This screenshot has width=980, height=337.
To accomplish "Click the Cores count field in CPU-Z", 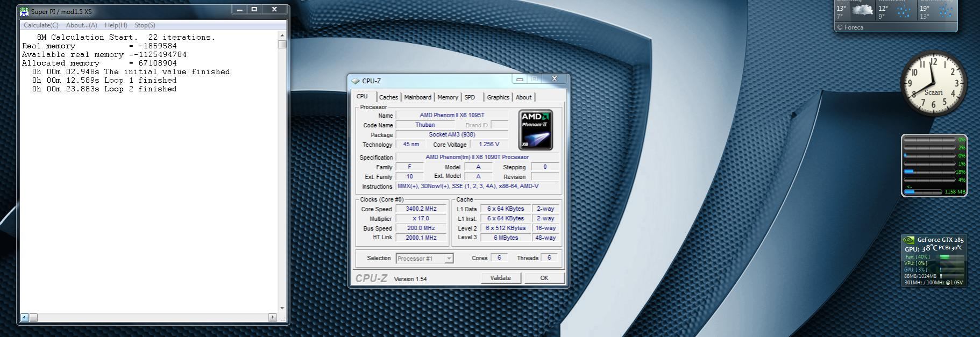I will tap(499, 258).
